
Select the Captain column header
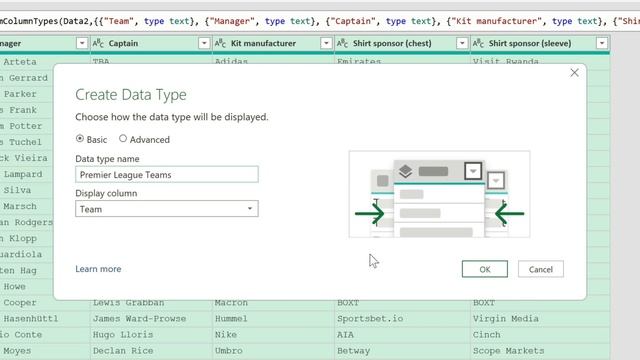pyautogui.click(x=123, y=43)
